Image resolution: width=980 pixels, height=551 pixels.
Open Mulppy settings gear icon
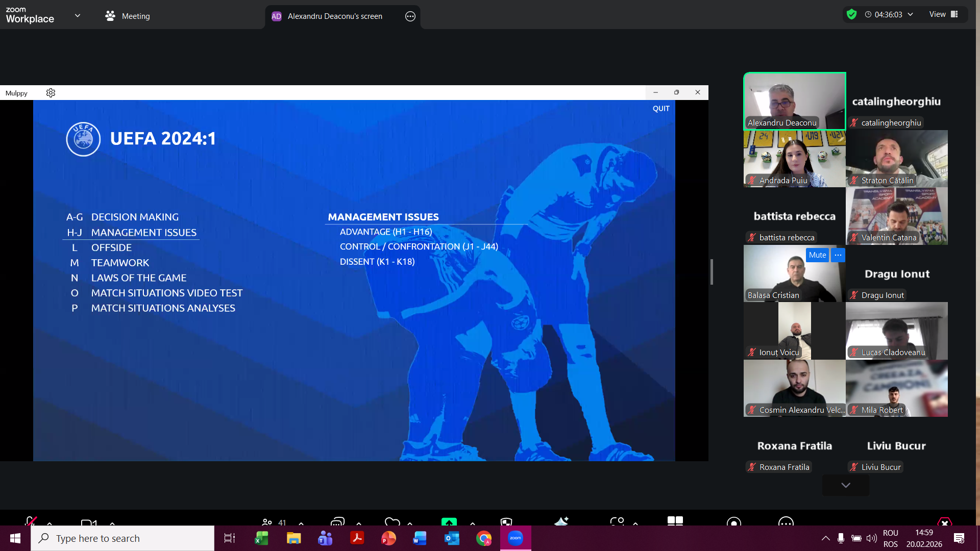click(x=51, y=93)
